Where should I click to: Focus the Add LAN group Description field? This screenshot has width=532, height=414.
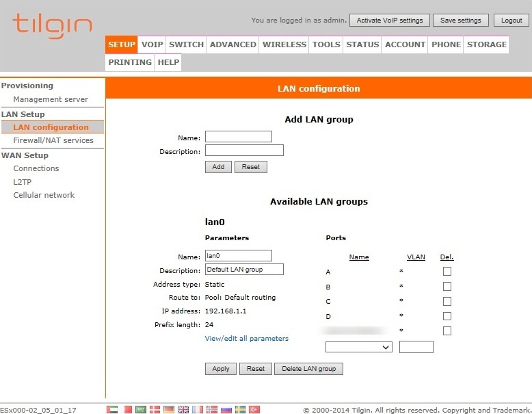244,150
